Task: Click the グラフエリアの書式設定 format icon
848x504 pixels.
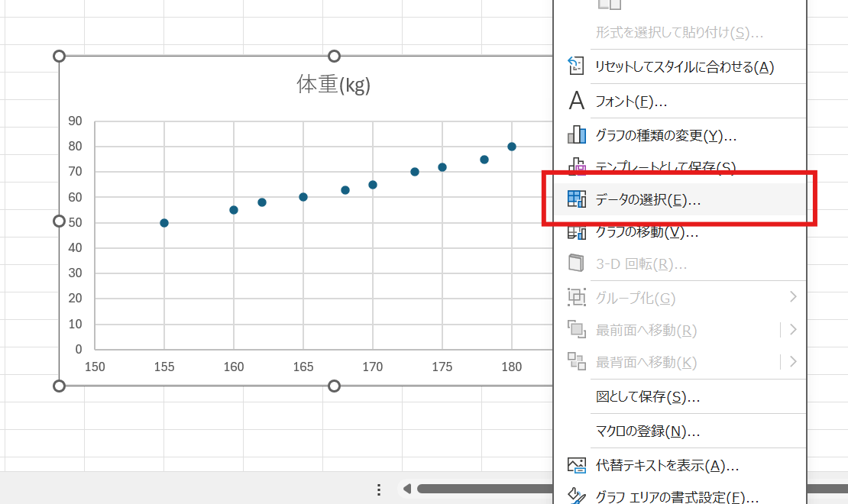Action: (577, 495)
